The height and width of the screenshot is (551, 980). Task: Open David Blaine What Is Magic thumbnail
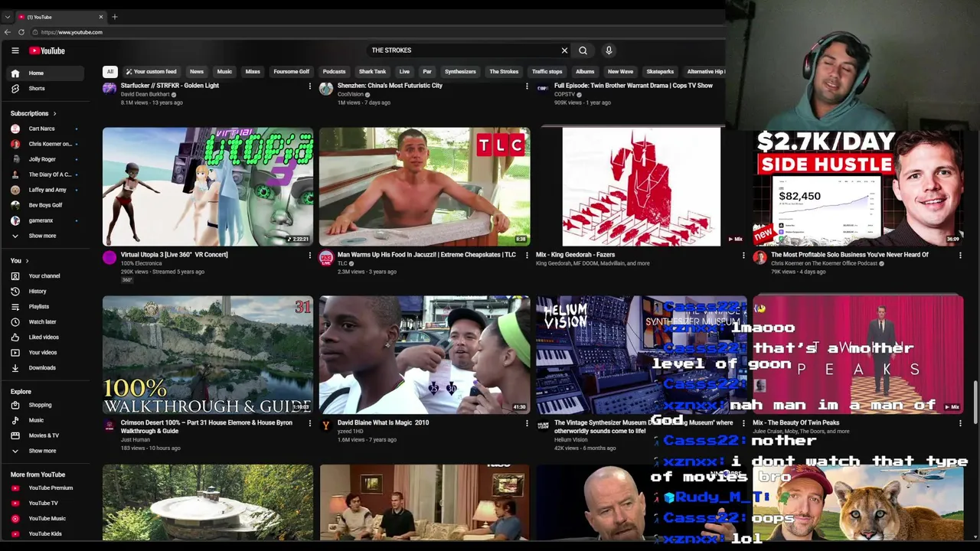click(424, 355)
